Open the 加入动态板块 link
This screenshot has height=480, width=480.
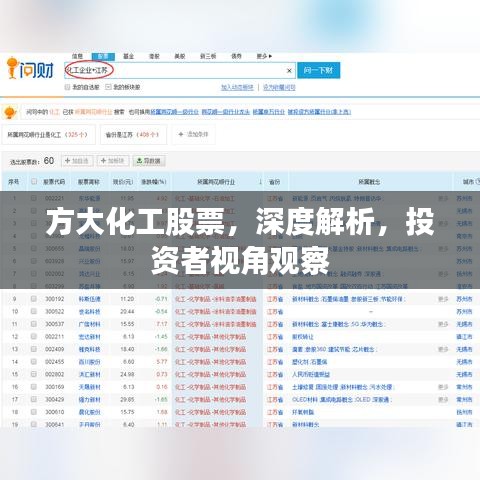(x=237, y=87)
